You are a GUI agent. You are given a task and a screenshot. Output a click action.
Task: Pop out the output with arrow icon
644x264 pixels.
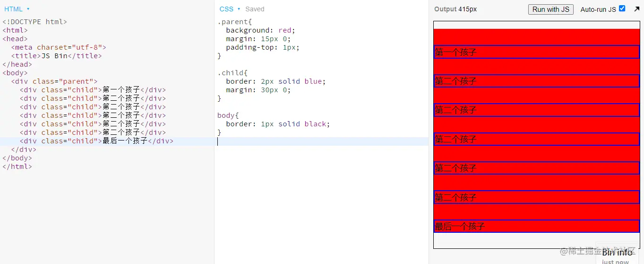click(x=636, y=9)
